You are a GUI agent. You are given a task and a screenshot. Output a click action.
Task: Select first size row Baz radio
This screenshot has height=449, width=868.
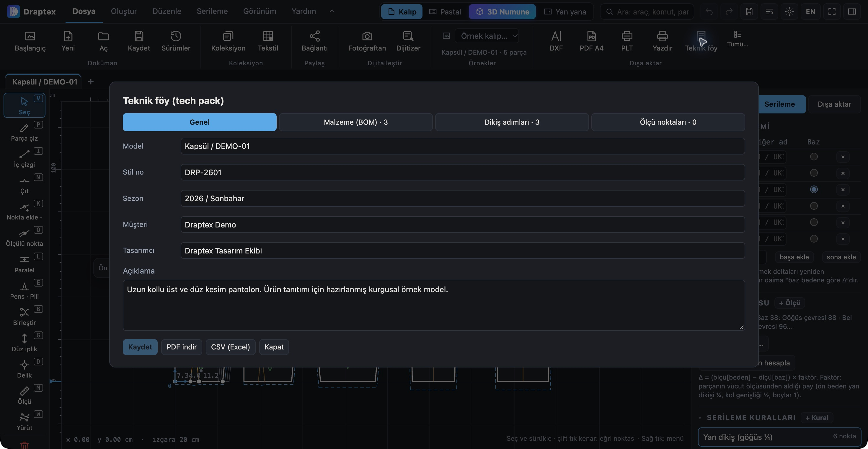click(x=814, y=157)
